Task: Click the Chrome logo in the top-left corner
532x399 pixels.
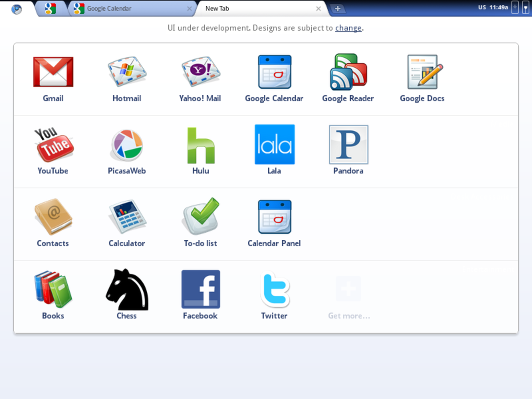Action: tap(16, 8)
